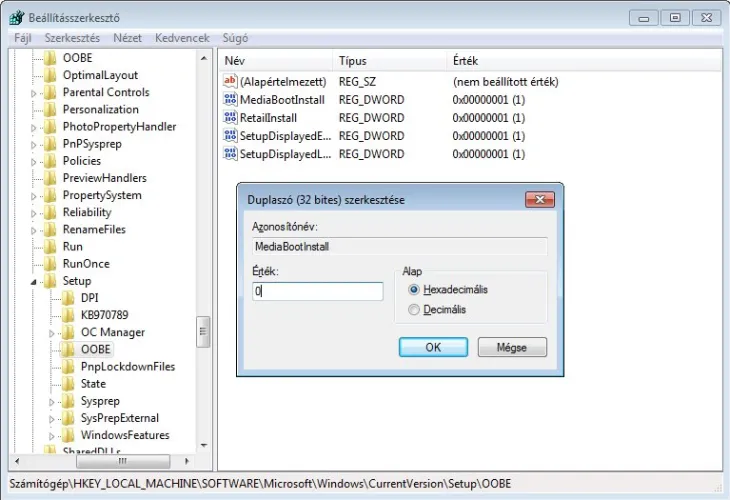Click the (Alapértelmezett) string value icon
The width and height of the screenshot is (730, 500).
230,82
